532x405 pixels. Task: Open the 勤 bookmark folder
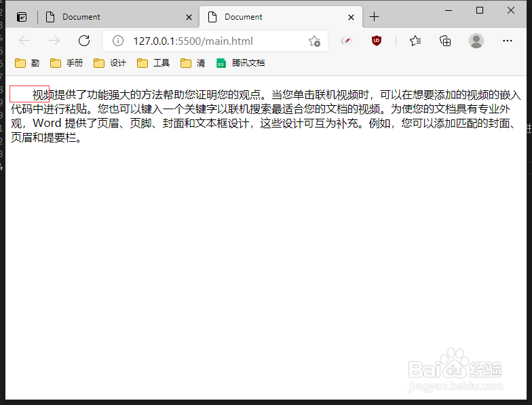(27, 63)
